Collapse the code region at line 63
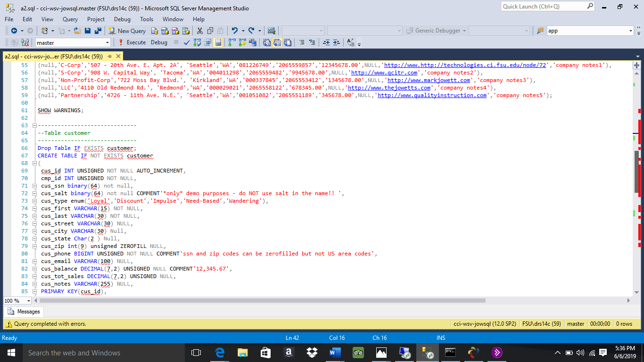This screenshot has height=362, width=644. coord(34,125)
